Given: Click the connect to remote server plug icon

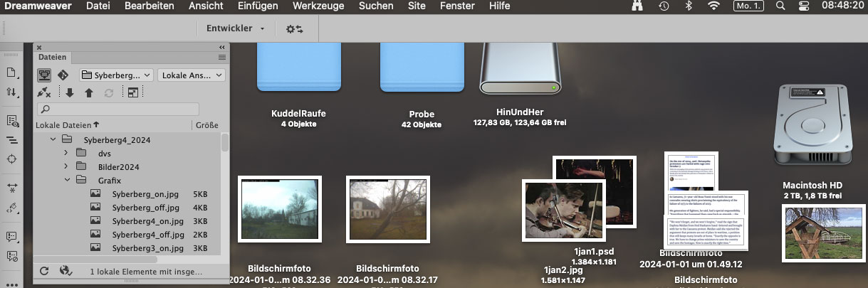Looking at the screenshot, I should [44, 92].
